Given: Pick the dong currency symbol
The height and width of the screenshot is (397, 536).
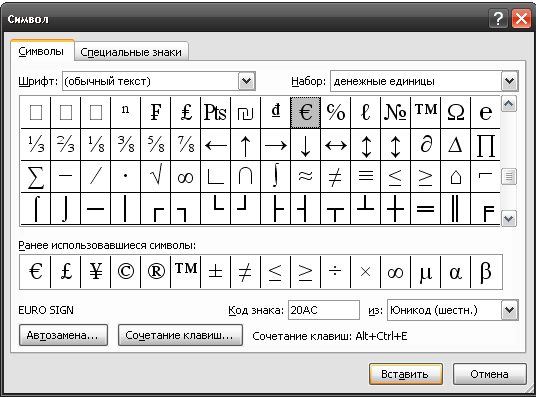Looking at the screenshot, I should [x=276, y=113].
